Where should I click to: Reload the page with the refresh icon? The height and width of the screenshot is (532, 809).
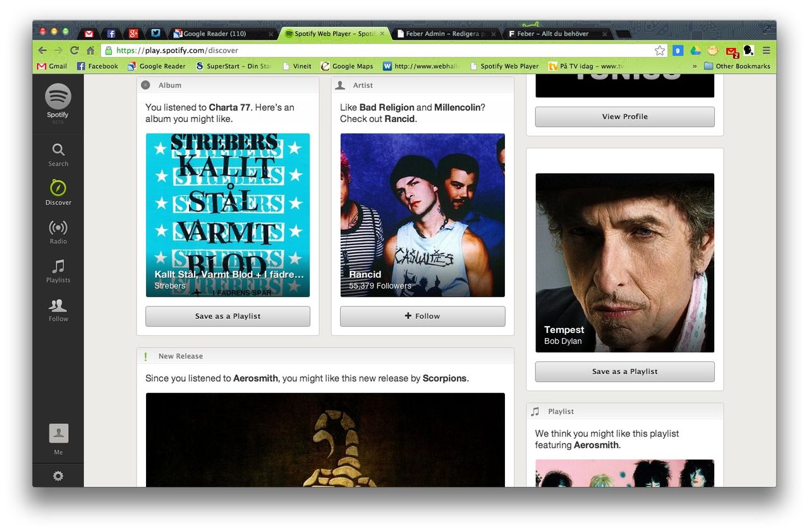point(75,51)
